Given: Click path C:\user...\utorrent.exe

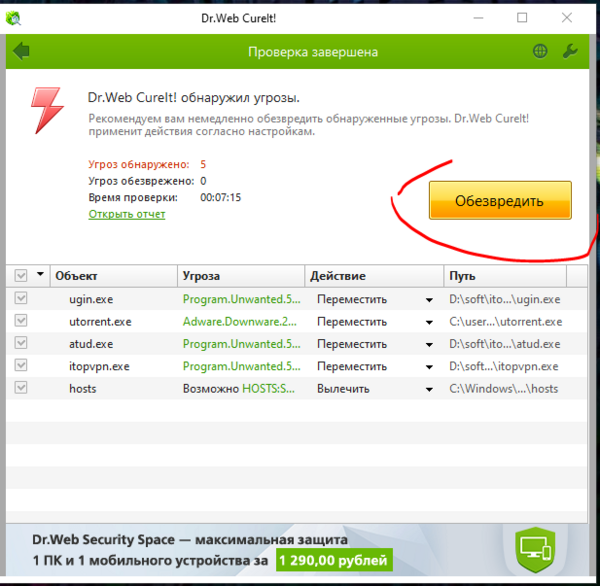Looking at the screenshot, I should pos(505,322).
